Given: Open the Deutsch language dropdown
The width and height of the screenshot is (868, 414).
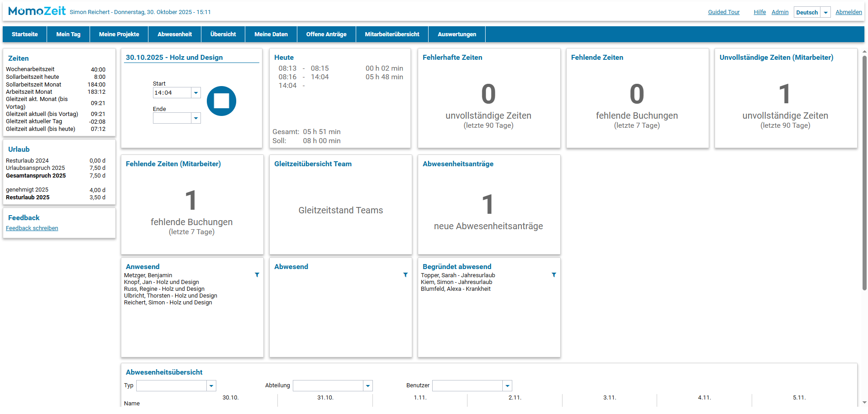Looking at the screenshot, I should tap(825, 13).
